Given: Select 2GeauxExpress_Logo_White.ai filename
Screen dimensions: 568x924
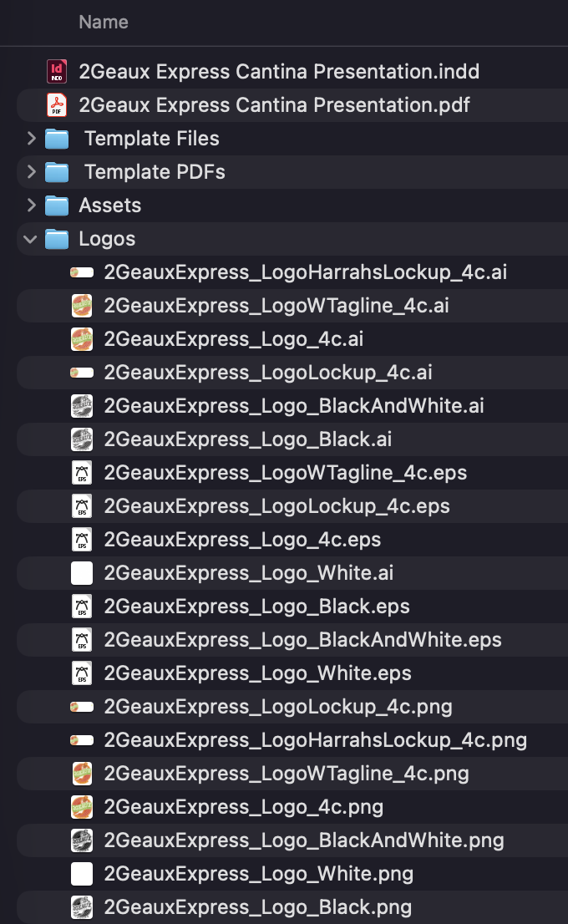Looking at the screenshot, I should [x=249, y=573].
